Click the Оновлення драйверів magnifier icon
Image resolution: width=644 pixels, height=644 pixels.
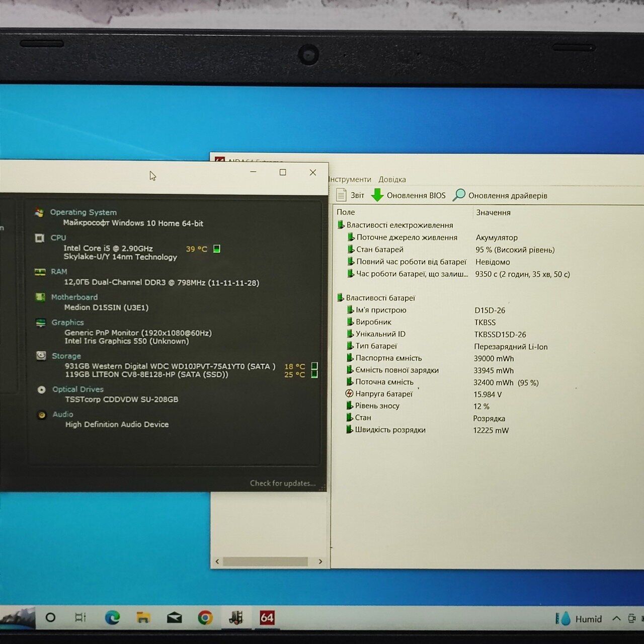pyautogui.click(x=459, y=195)
